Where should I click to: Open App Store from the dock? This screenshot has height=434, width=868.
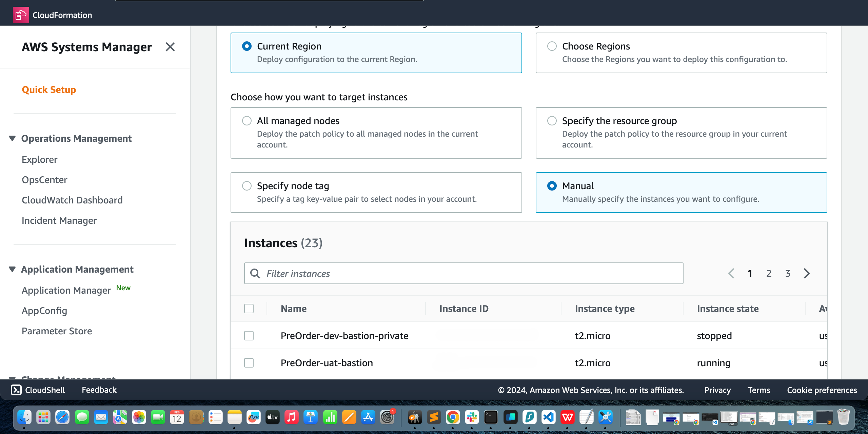pyautogui.click(x=368, y=417)
